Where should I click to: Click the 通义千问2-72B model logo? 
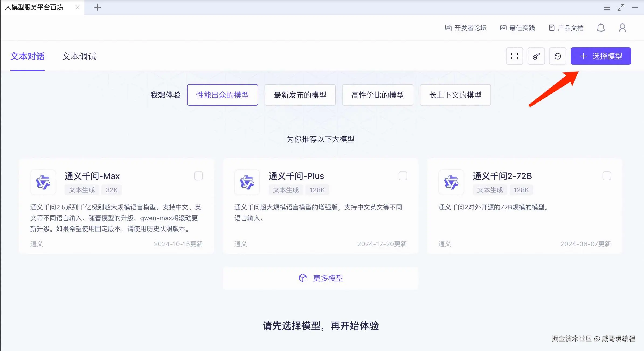(x=451, y=182)
